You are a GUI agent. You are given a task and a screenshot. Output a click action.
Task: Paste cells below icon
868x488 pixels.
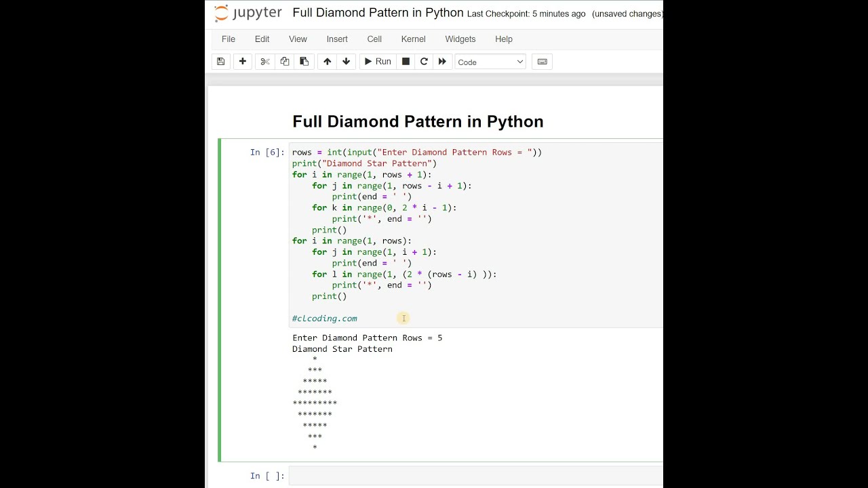tap(304, 62)
